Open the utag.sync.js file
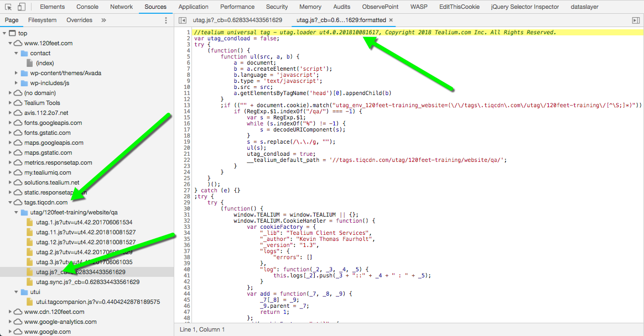This screenshot has width=644, height=336. pyautogui.click(x=87, y=282)
